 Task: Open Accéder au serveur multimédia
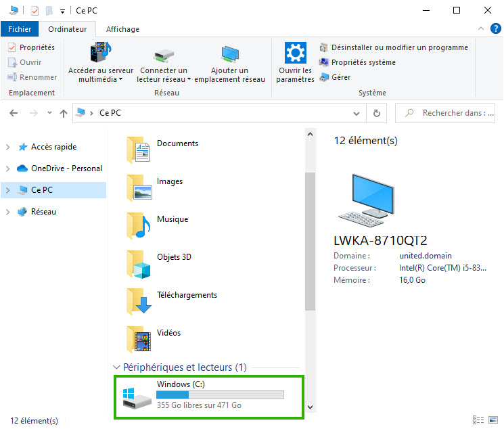pyautogui.click(x=101, y=62)
